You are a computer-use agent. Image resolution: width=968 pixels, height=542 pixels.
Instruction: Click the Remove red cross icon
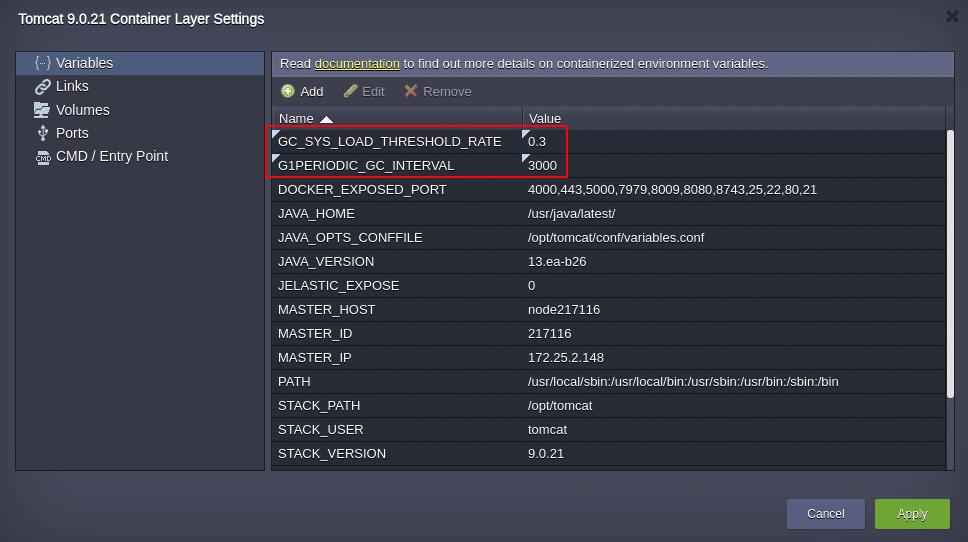point(411,91)
